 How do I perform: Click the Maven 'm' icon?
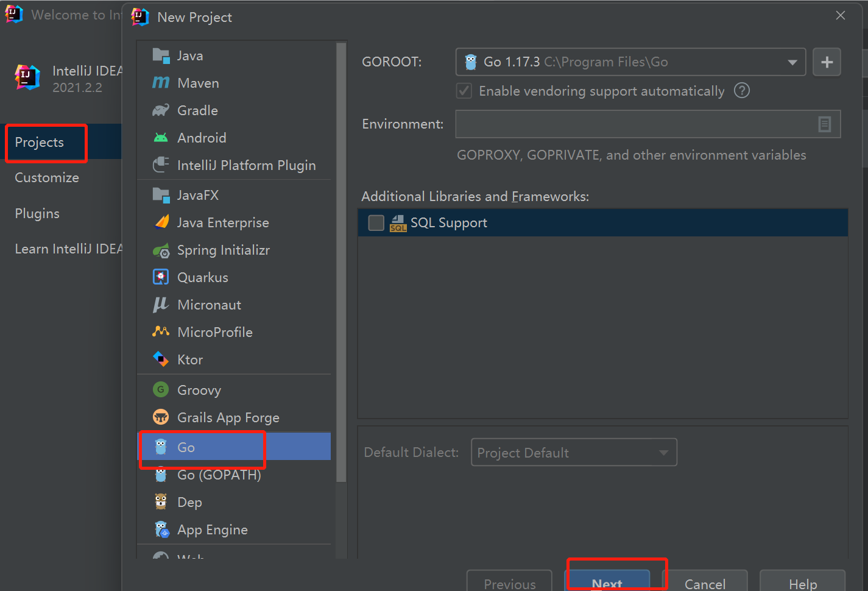(x=161, y=83)
